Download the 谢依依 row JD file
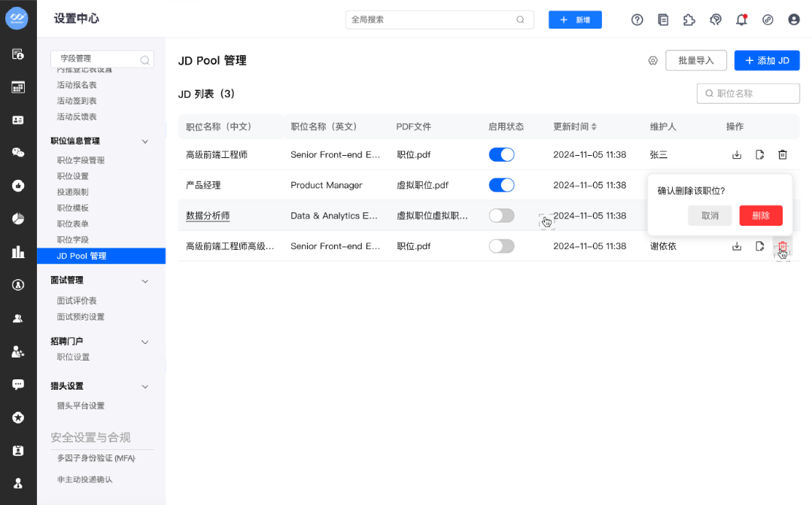Screen dimensions: 812x505 (x=737, y=246)
